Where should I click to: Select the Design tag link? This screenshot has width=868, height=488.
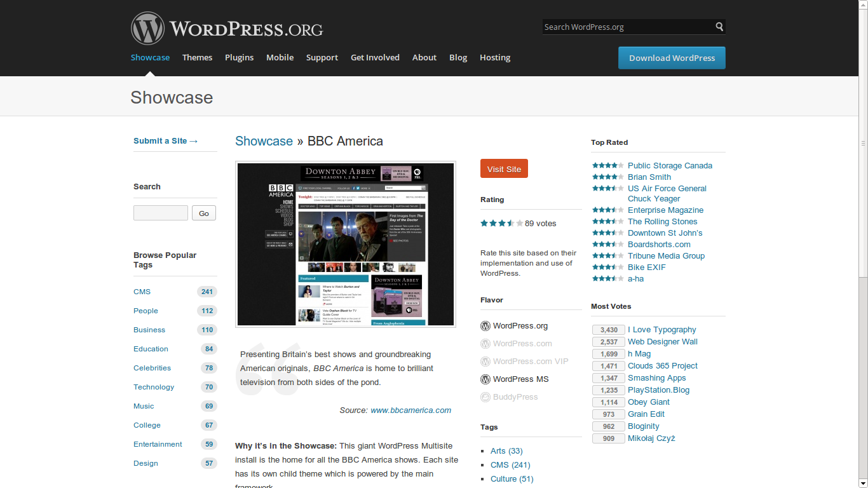[146, 463]
